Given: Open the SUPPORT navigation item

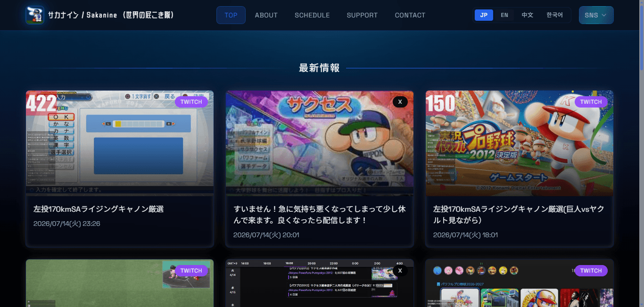Looking at the screenshot, I should pyautogui.click(x=362, y=15).
